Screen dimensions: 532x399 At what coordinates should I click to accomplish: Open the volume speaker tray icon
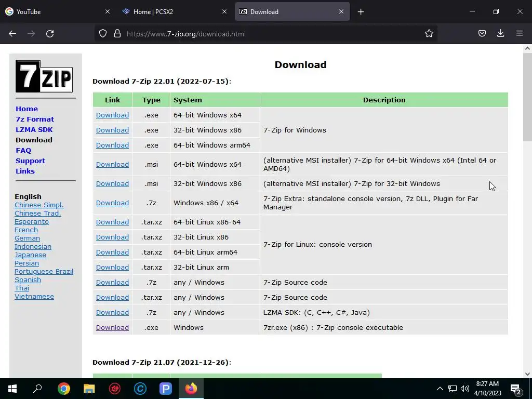[465, 389]
